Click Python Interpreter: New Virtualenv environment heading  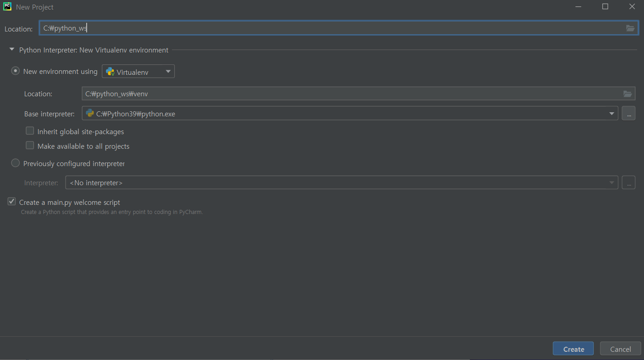click(x=93, y=50)
